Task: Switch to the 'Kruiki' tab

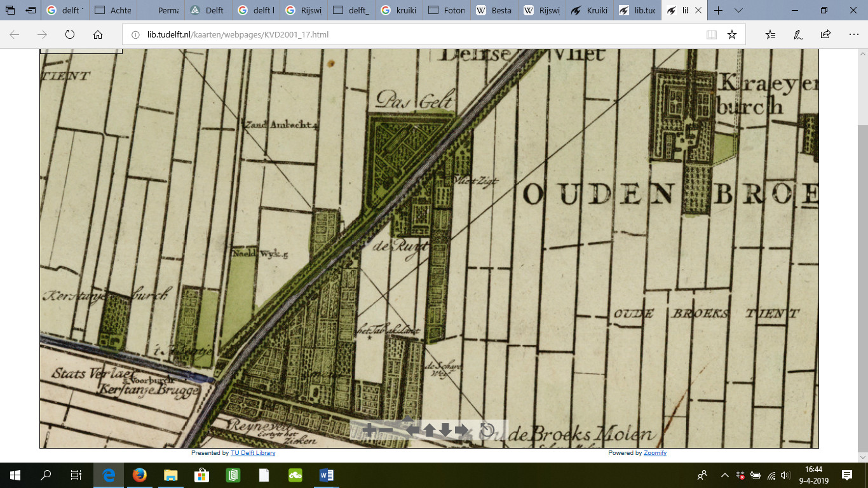Action: [x=589, y=10]
